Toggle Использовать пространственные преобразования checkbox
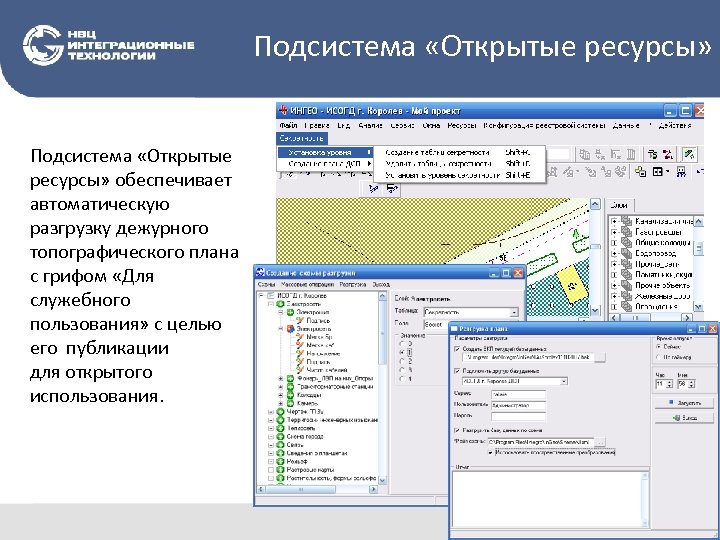This screenshot has height=540, width=720. 490,452
